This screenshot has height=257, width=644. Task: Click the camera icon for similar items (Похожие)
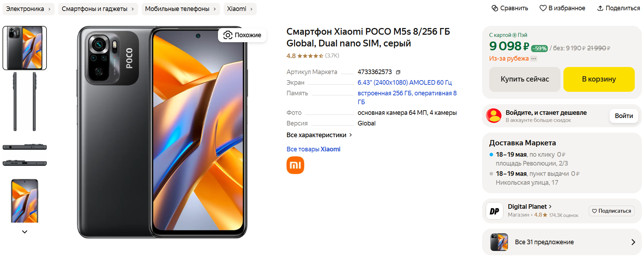[228, 35]
